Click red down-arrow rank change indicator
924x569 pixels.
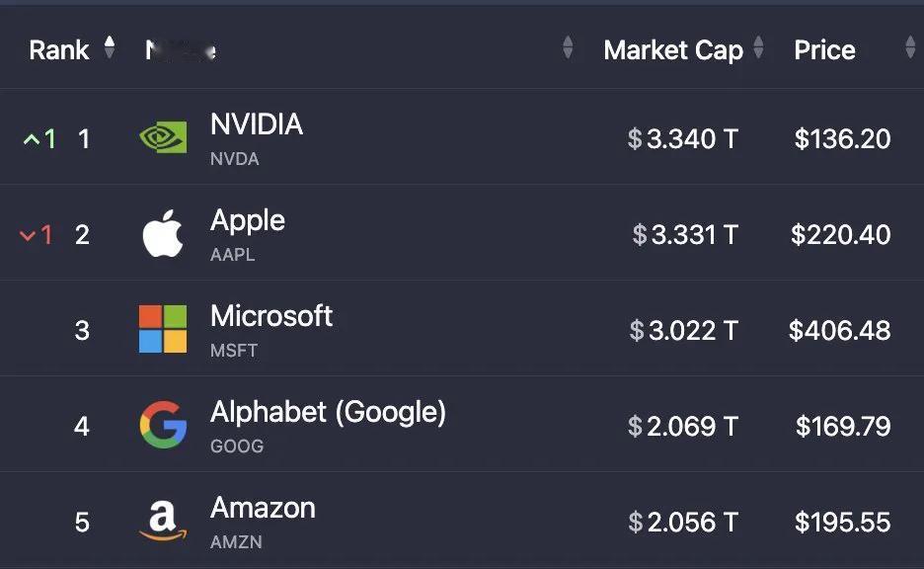[x=36, y=235]
